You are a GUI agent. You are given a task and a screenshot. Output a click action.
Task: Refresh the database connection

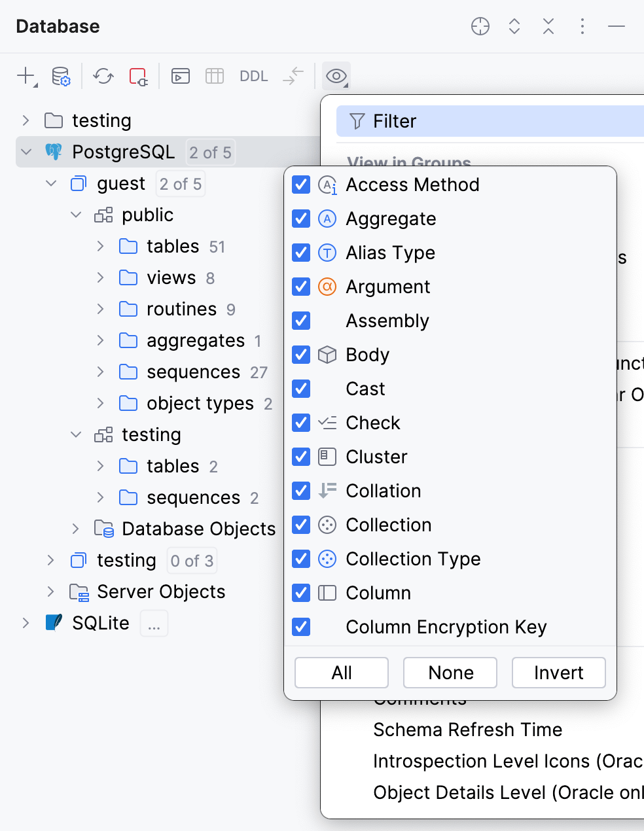click(102, 76)
